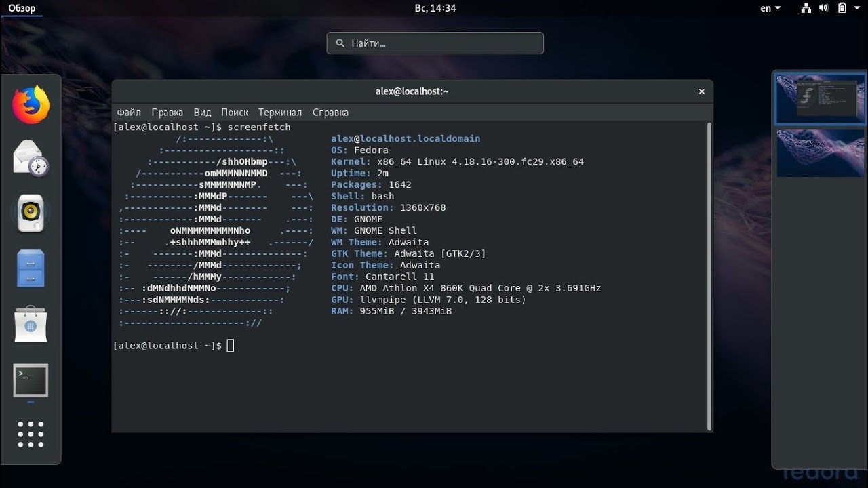Image resolution: width=868 pixels, height=488 pixels.
Task: Click the Shell: bash line
Action: coord(362,197)
